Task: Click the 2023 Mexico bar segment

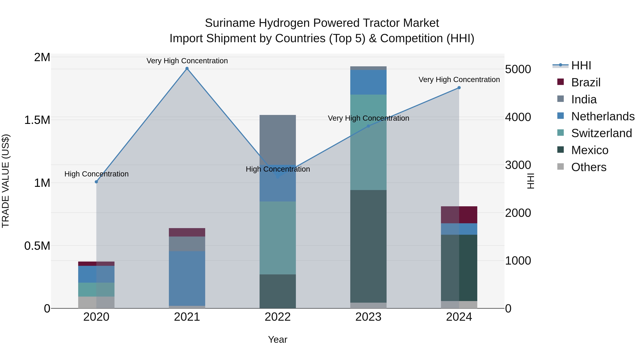Action: tap(368, 246)
